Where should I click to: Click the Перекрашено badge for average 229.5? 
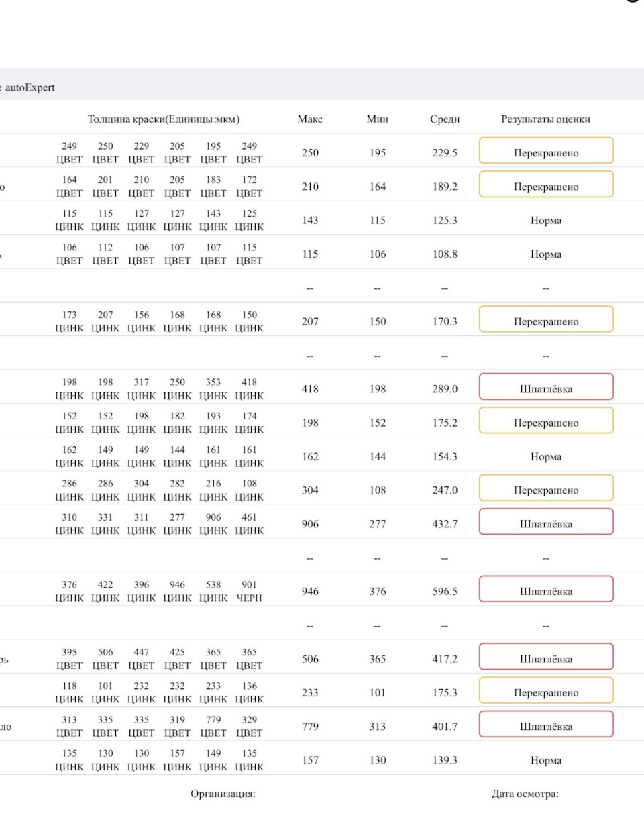546,152
